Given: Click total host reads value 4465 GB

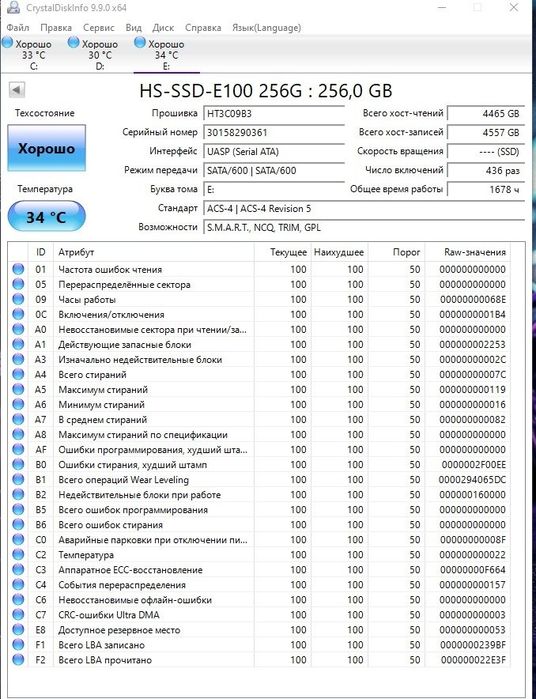Looking at the screenshot, I should tap(486, 114).
